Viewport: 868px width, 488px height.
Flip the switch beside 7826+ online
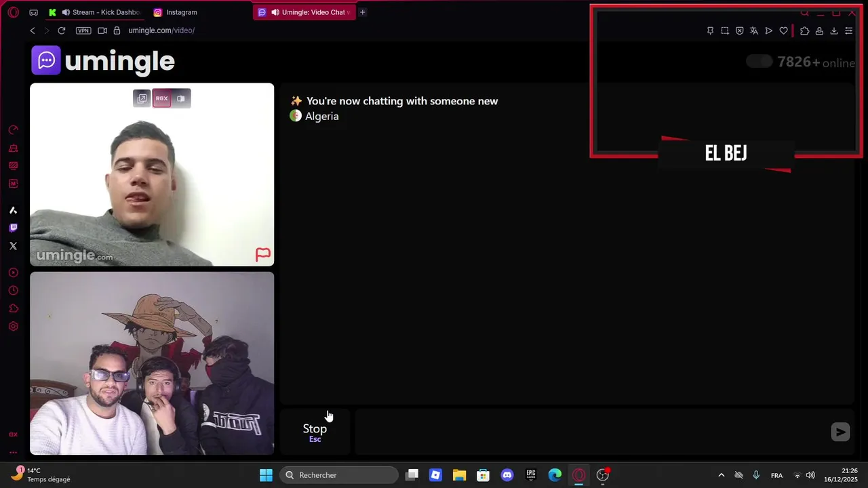(x=759, y=62)
